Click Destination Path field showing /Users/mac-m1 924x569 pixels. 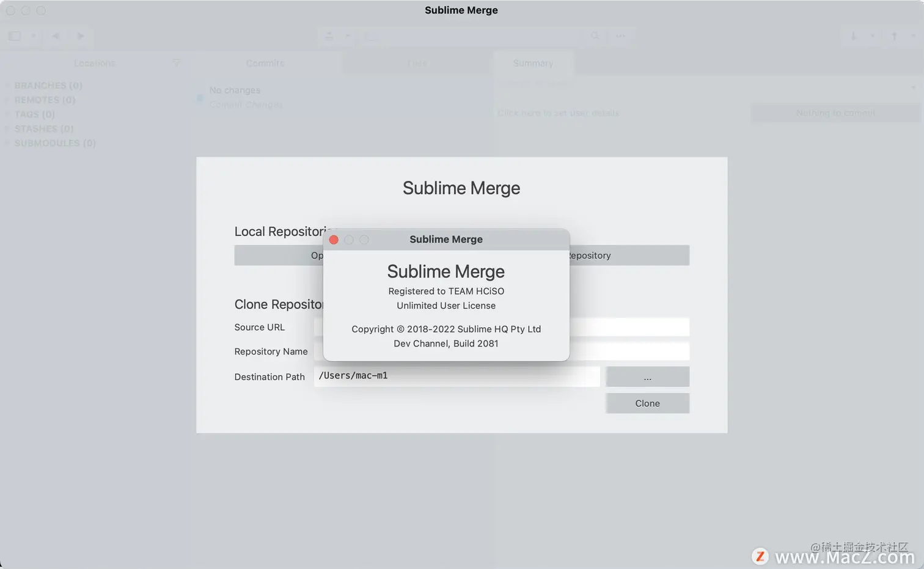[x=457, y=376]
